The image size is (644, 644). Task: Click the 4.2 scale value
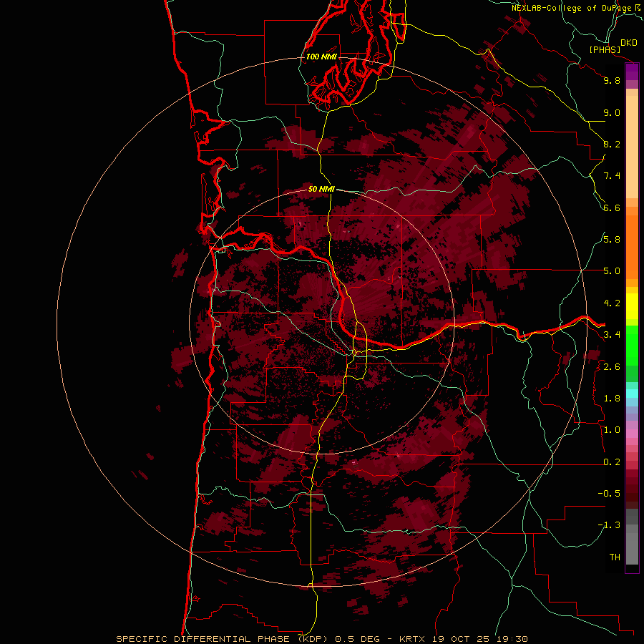[612, 303]
